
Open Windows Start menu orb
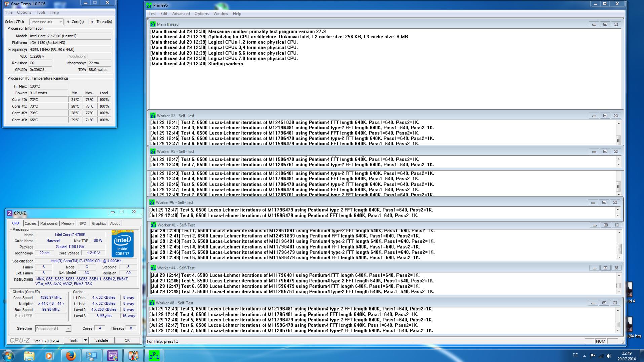click(8, 356)
